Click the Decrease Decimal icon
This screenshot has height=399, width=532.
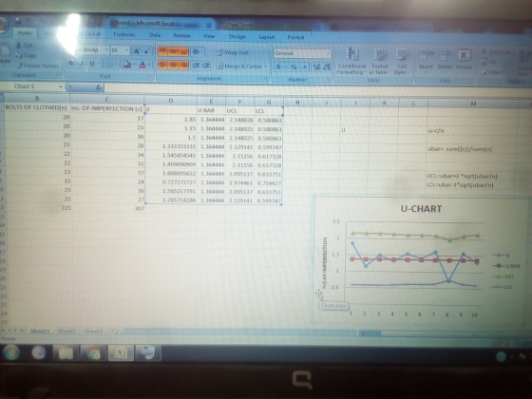coord(327,66)
